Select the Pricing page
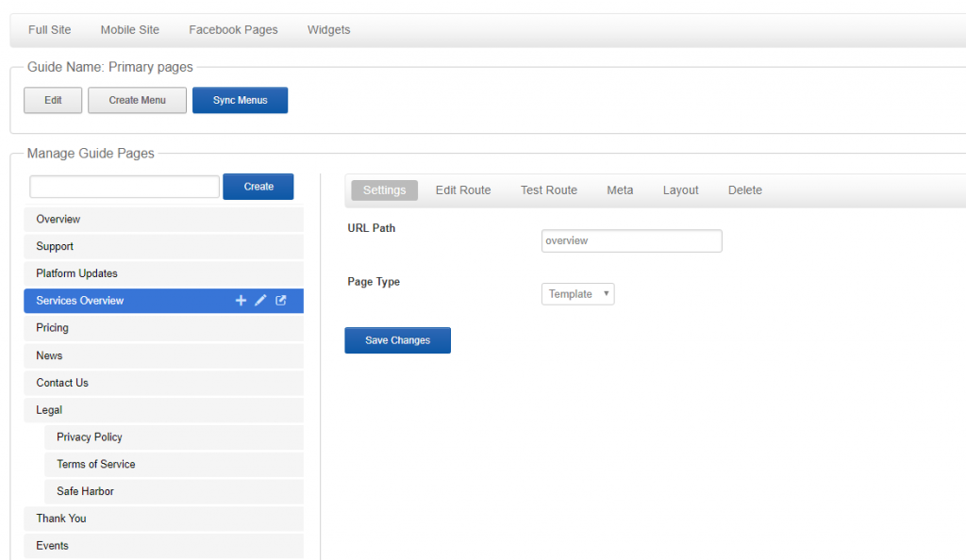The height and width of the screenshot is (560, 966). (164, 328)
